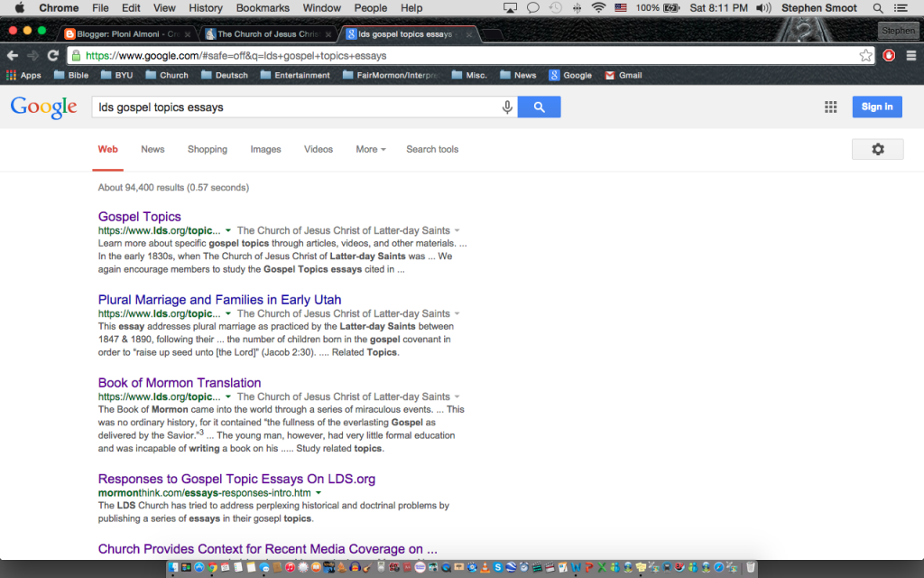The height and width of the screenshot is (578, 924).
Task: Click the blue magnifier search button
Action: tap(539, 107)
